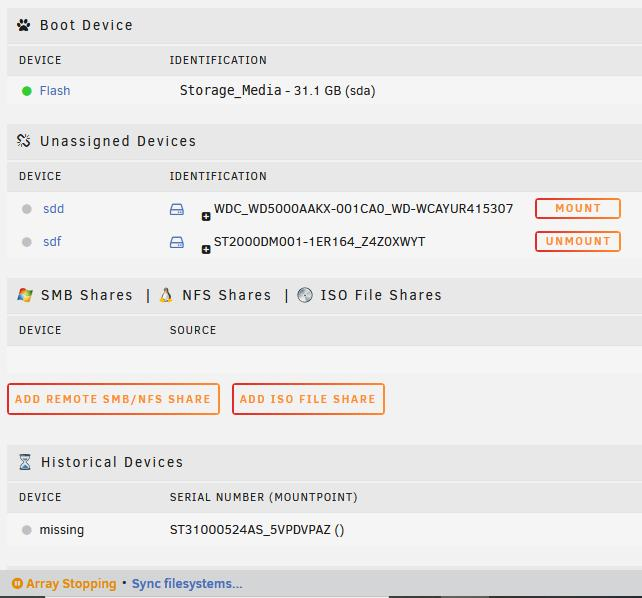Click the NFS Shares heading
The height and width of the screenshot is (598, 642).
coord(226,295)
